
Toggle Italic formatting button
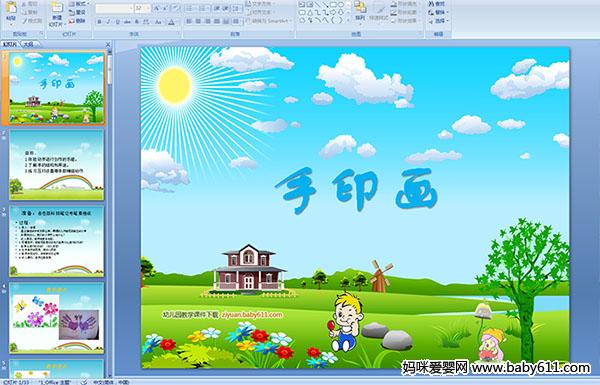[108, 22]
